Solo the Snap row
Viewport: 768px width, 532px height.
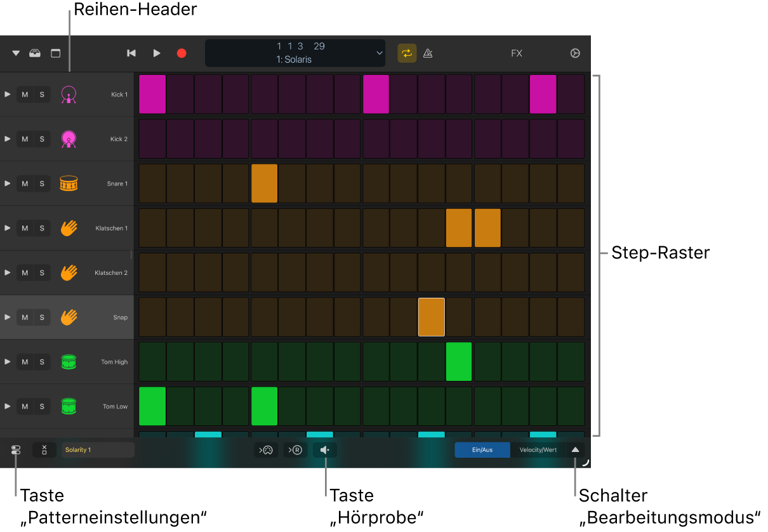(41, 317)
